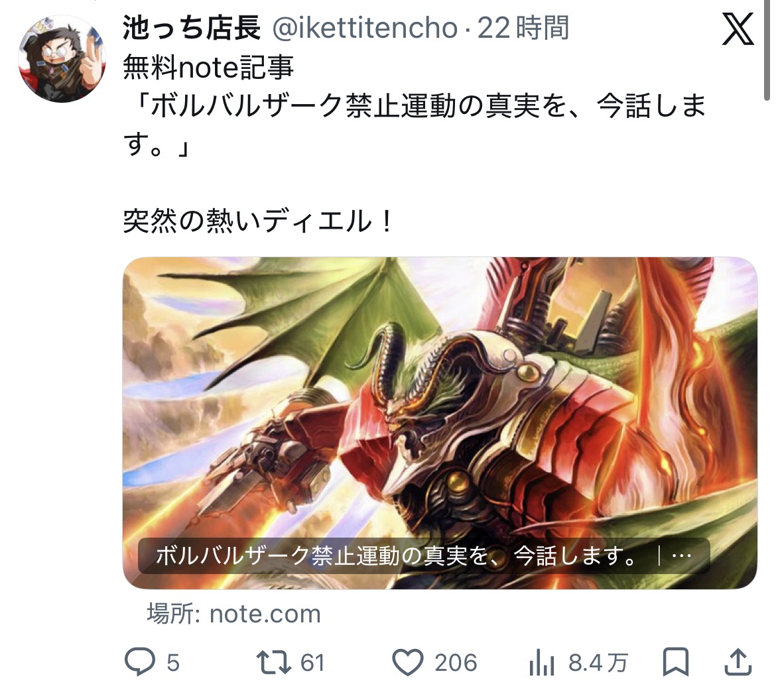View analytics via bar chart icon

pyautogui.click(x=542, y=662)
